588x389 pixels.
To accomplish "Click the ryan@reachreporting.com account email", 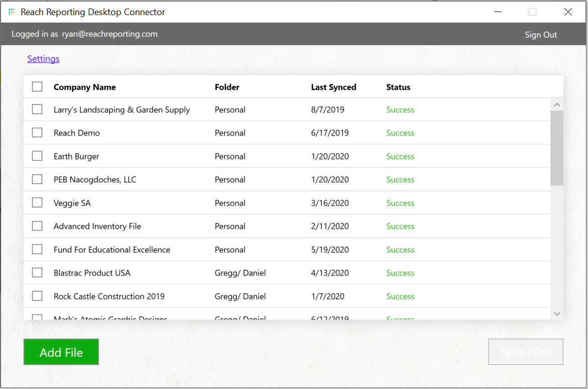I will [x=109, y=34].
